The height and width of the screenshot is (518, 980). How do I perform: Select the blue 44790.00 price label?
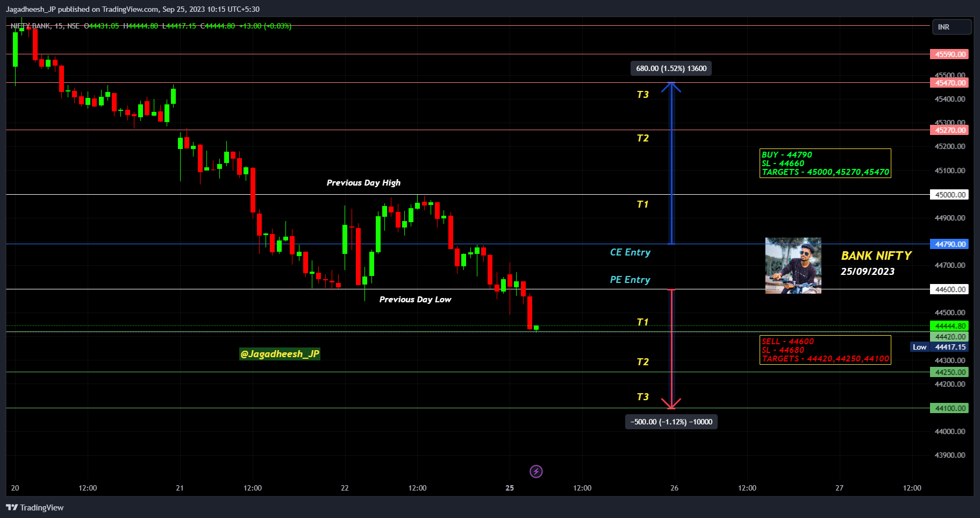949,244
